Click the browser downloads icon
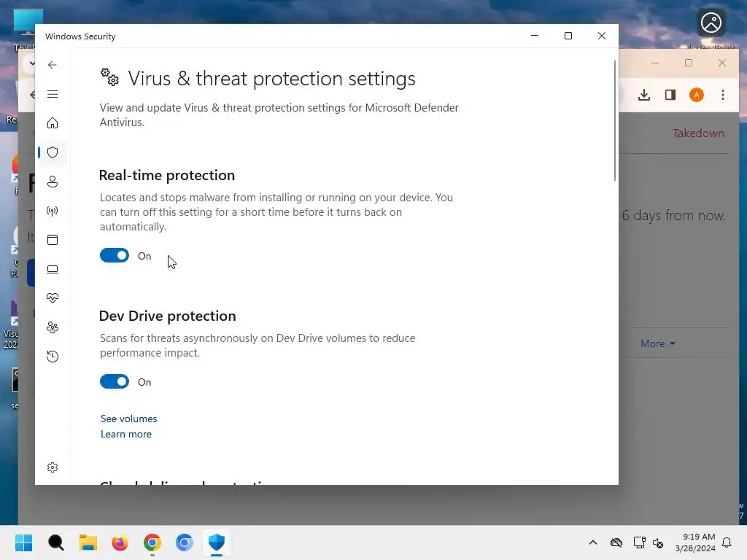This screenshot has height=560, width=747. click(644, 95)
